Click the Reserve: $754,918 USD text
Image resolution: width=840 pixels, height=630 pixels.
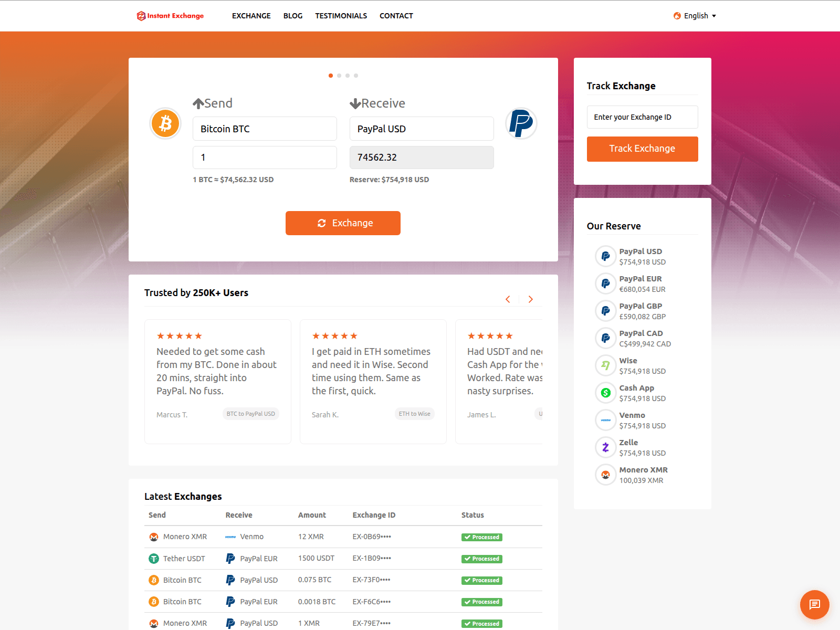(x=389, y=180)
